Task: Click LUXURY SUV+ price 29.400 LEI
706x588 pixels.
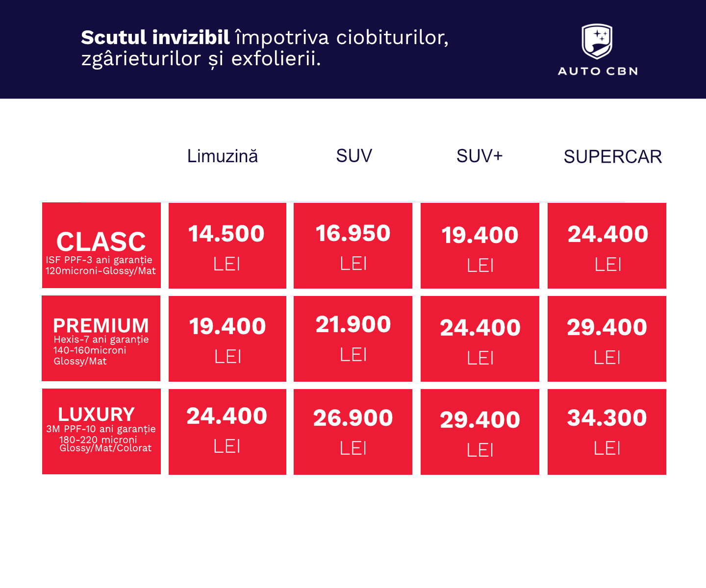Action: click(480, 432)
